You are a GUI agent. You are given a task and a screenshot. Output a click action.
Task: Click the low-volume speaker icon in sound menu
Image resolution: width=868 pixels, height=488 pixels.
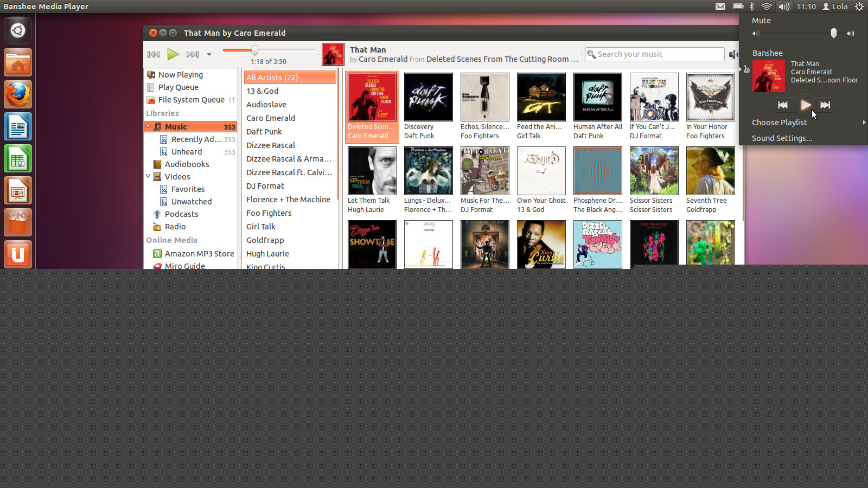point(756,34)
